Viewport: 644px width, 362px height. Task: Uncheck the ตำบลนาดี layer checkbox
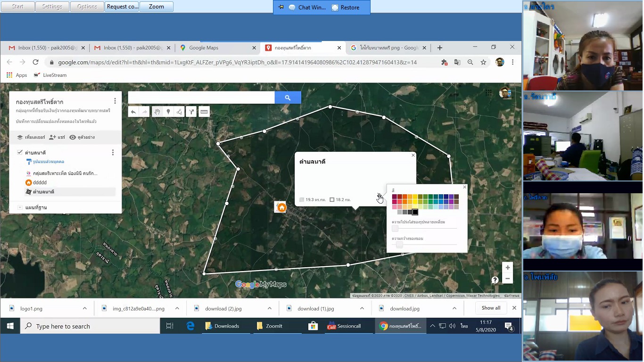point(20,152)
